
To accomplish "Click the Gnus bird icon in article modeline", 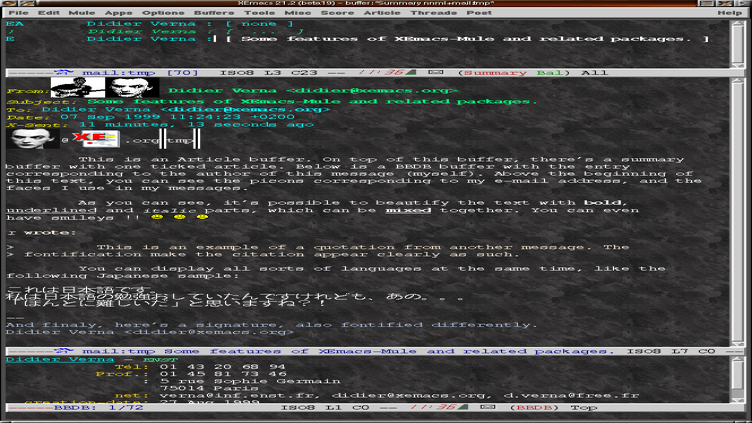I will [63, 351].
